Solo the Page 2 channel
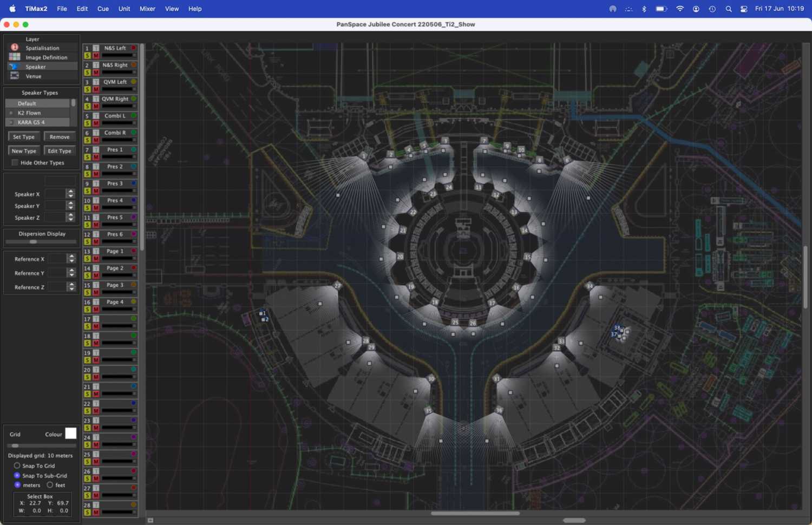The height and width of the screenshot is (525, 812). (x=88, y=275)
